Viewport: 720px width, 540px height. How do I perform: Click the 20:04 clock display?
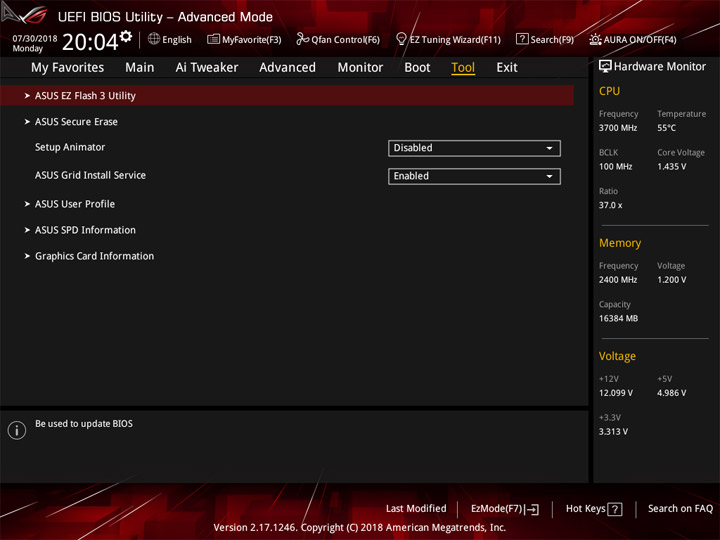tap(90, 42)
